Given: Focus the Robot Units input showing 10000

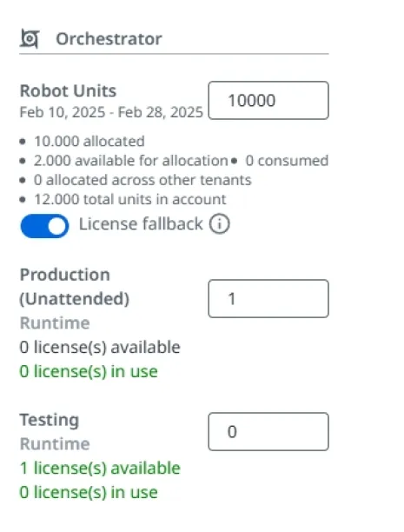Looking at the screenshot, I should (268, 101).
